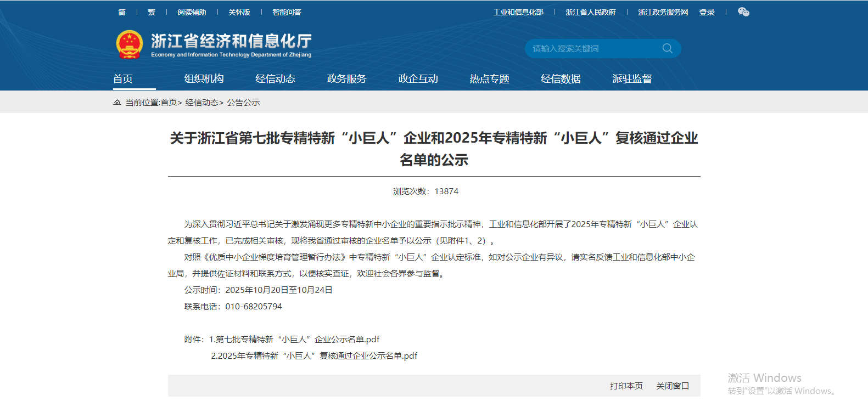Switch to Simplified Chinese (简)
The width and height of the screenshot is (868, 401).
(x=122, y=12)
